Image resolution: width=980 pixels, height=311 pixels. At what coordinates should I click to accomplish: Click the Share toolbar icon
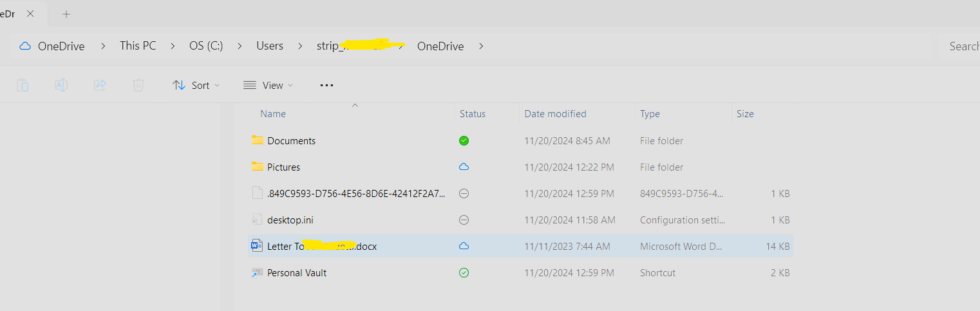(100, 85)
